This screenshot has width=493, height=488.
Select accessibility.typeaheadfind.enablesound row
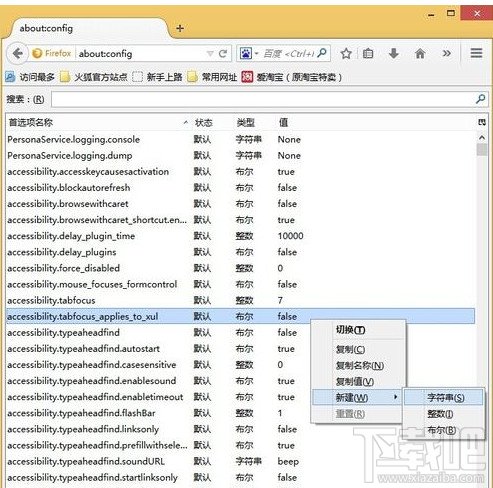pos(158,381)
